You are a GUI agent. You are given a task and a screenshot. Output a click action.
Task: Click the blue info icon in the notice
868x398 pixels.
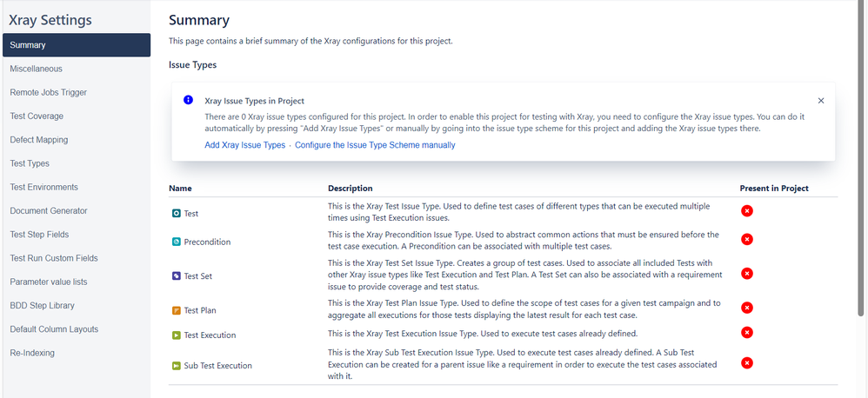coord(188,100)
